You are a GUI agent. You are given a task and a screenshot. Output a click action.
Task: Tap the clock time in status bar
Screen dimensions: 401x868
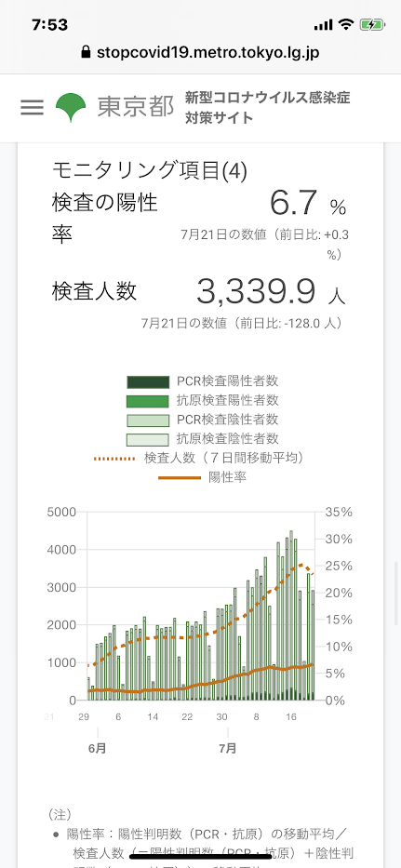tap(50, 24)
